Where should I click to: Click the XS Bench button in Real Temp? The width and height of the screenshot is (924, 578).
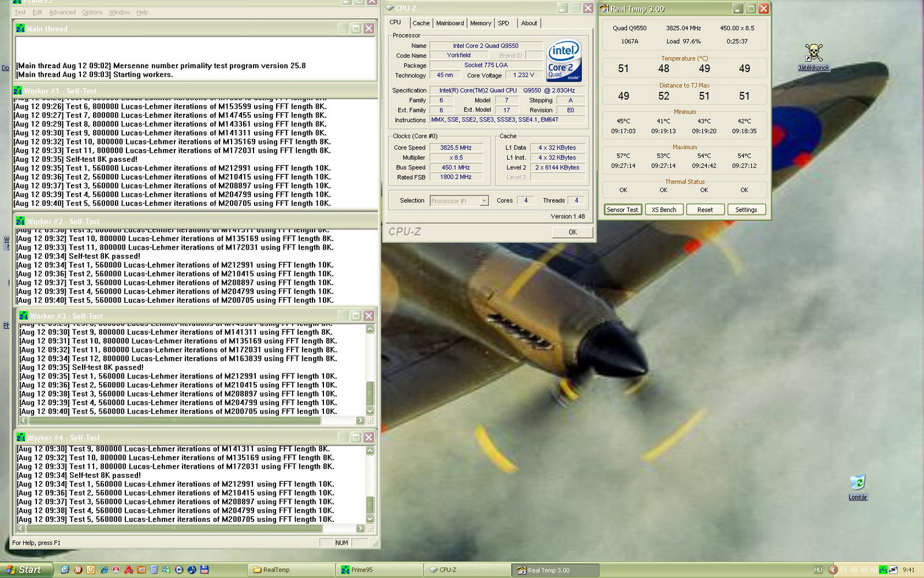[664, 210]
